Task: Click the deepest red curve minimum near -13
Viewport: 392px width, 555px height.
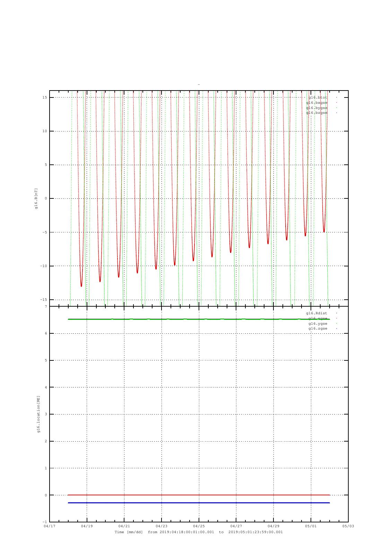Action: coord(81,285)
